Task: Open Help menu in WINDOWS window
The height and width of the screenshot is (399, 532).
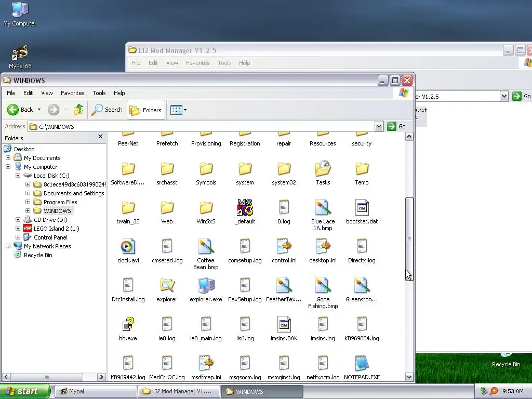Action: 119,93
